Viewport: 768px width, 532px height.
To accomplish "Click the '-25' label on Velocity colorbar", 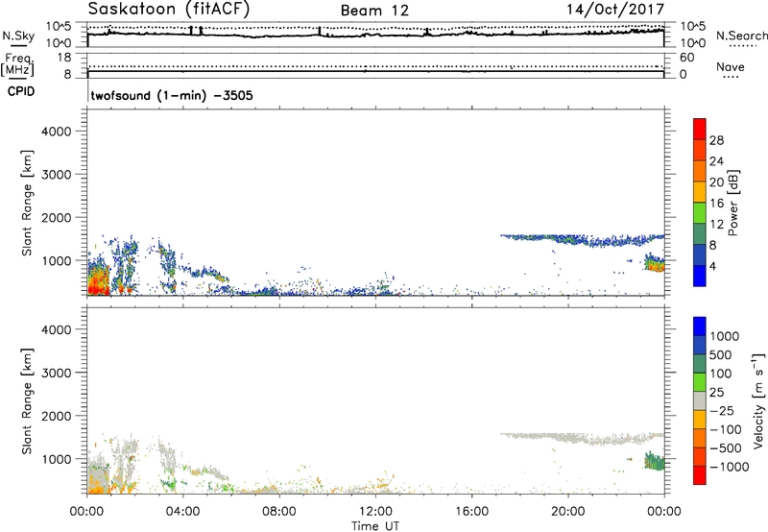I will 721,410.
